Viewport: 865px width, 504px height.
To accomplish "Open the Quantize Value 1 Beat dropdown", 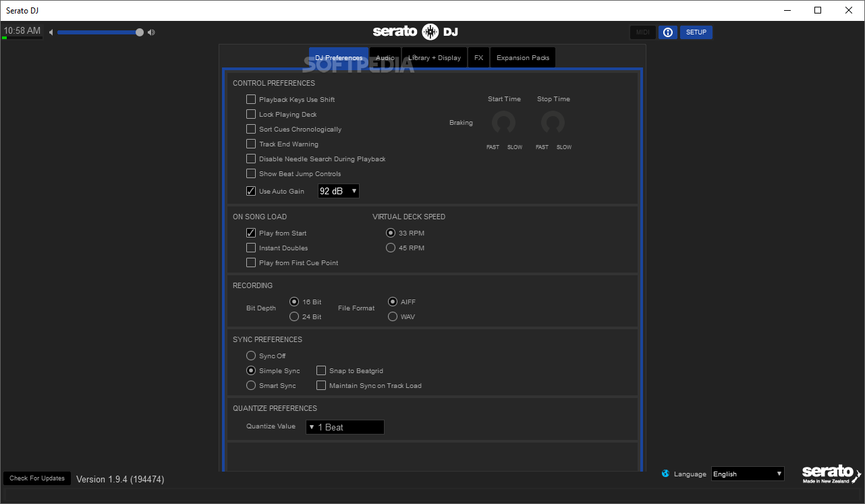I will [x=345, y=427].
